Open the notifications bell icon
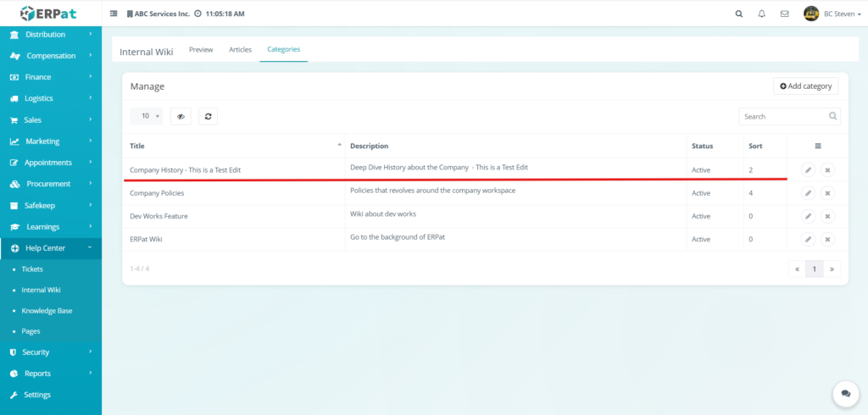868x415 pixels. pyautogui.click(x=762, y=14)
